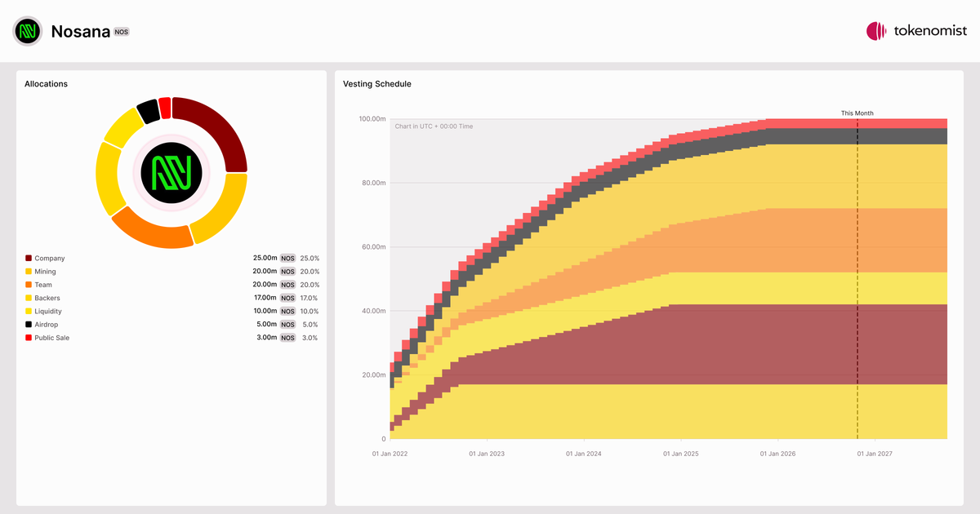Click the 01 Jan 2024 axis label
The height and width of the screenshot is (514, 980).
click(585, 453)
